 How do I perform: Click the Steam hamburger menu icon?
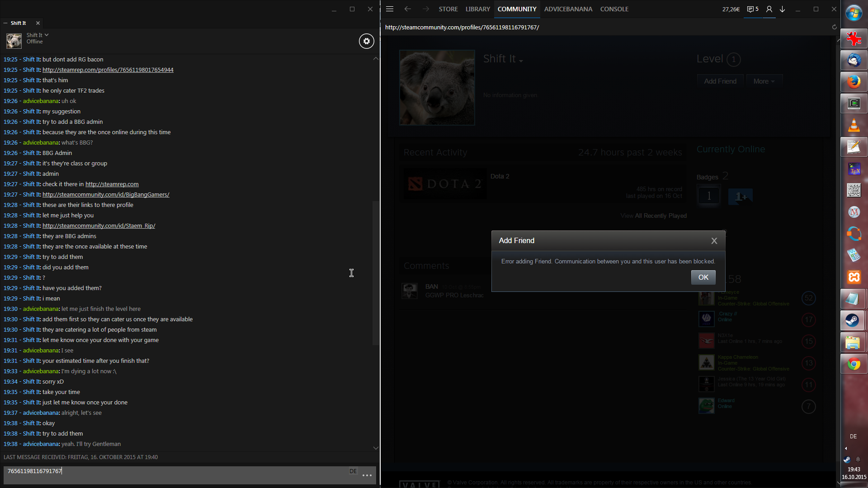(390, 9)
